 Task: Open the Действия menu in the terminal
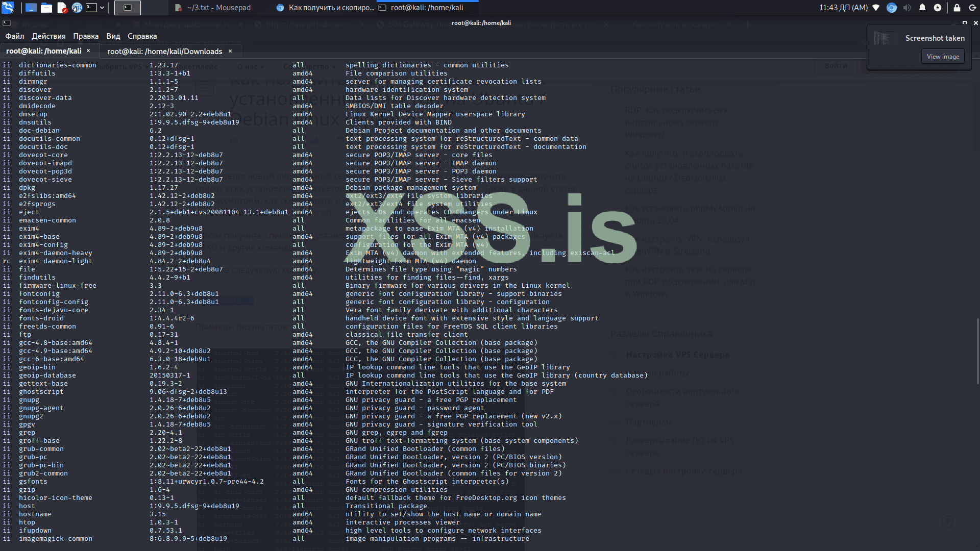coord(48,36)
